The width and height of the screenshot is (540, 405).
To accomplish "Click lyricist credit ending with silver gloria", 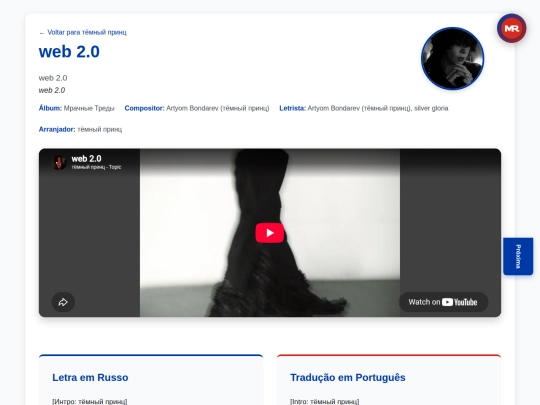I will [378, 108].
